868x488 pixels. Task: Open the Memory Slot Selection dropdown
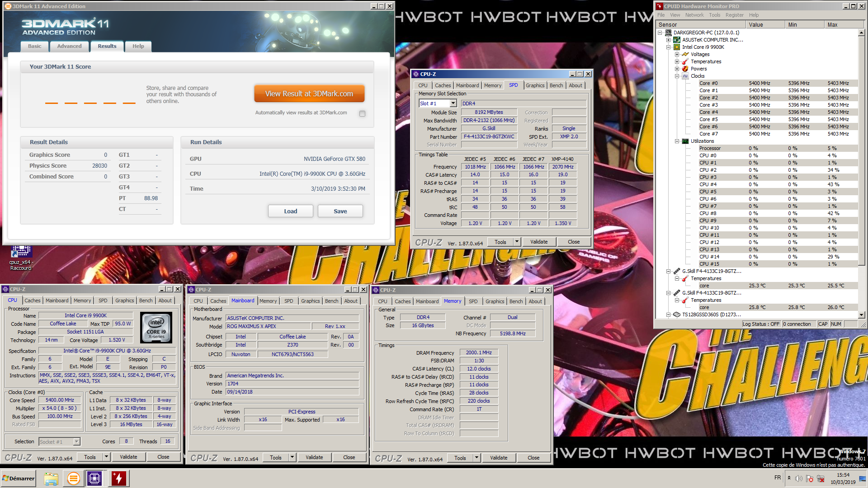coord(453,103)
